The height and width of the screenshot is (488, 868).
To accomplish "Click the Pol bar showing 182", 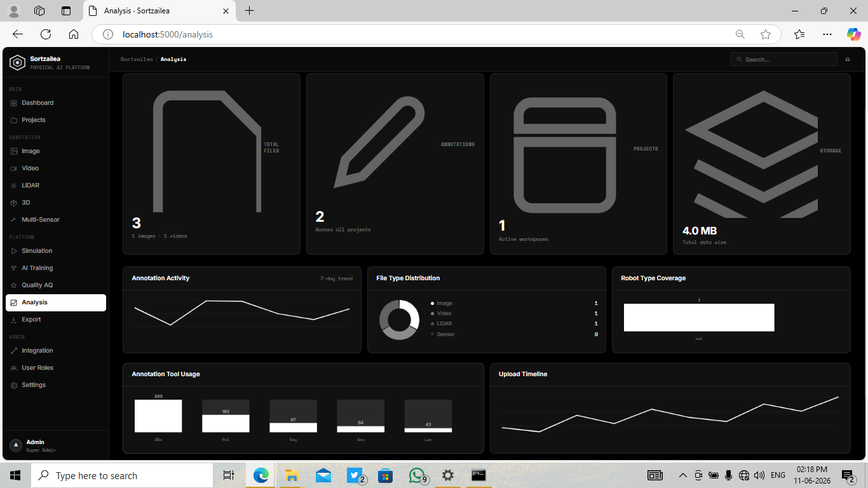I will (x=226, y=424).
